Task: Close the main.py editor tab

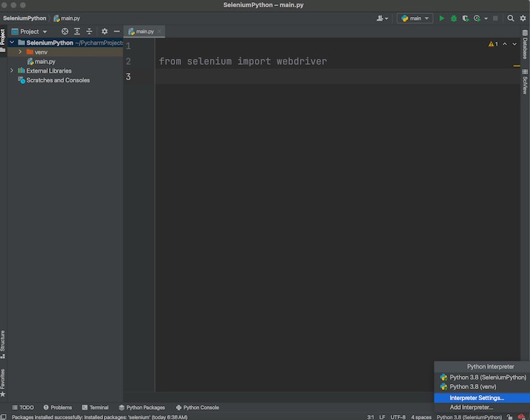Action: [x=160, y=32]
